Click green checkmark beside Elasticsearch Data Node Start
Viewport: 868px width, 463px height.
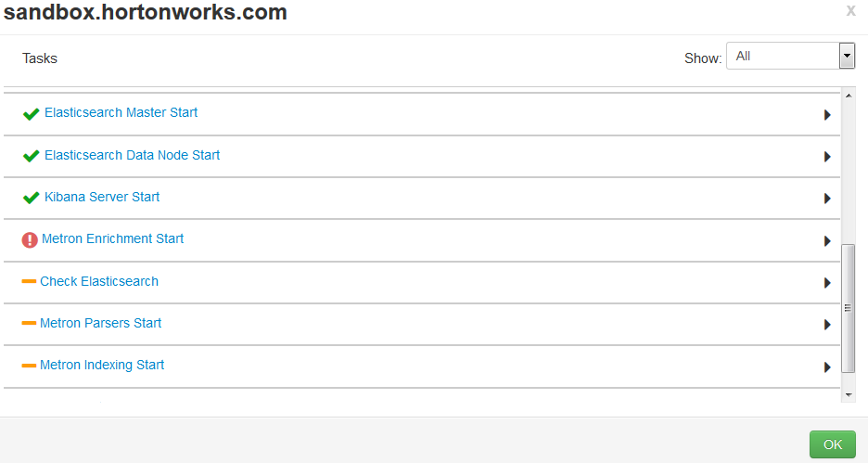tap(31, 156)
